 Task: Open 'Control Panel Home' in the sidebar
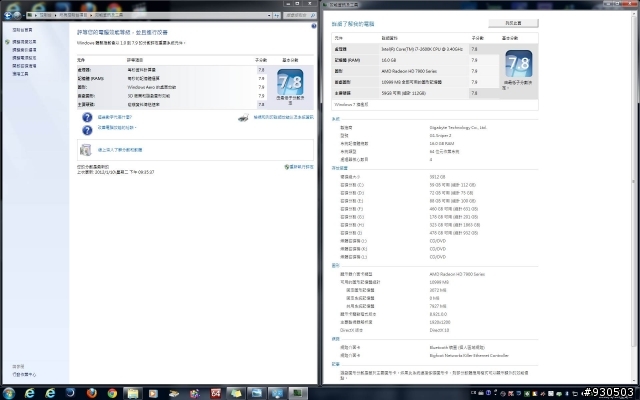coord(22,30)
